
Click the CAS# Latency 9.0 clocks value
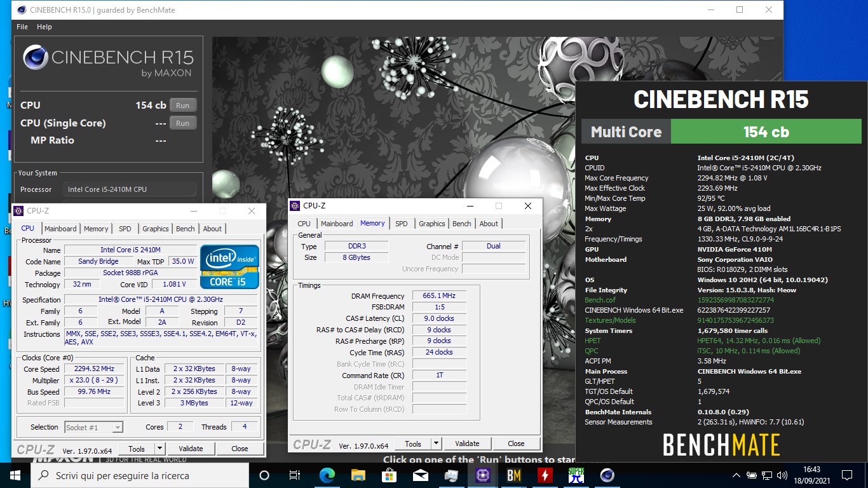click(439, 318)
